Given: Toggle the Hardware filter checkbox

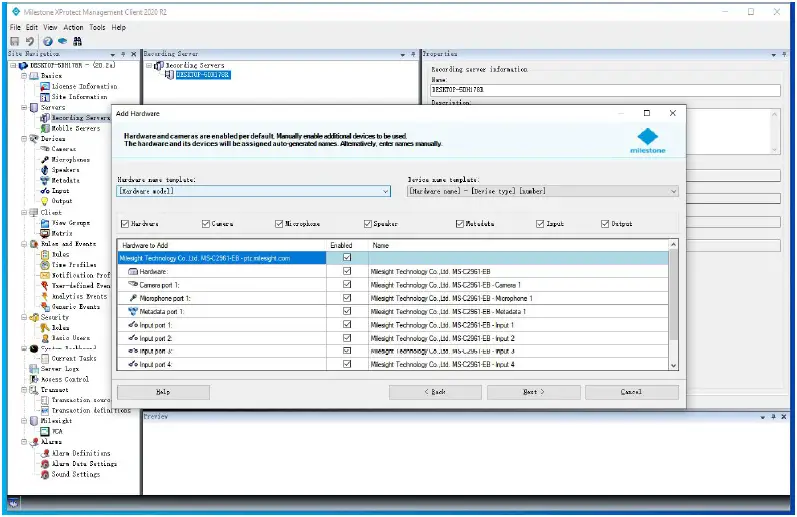Looking at the screenshot, I should point(125,224).
